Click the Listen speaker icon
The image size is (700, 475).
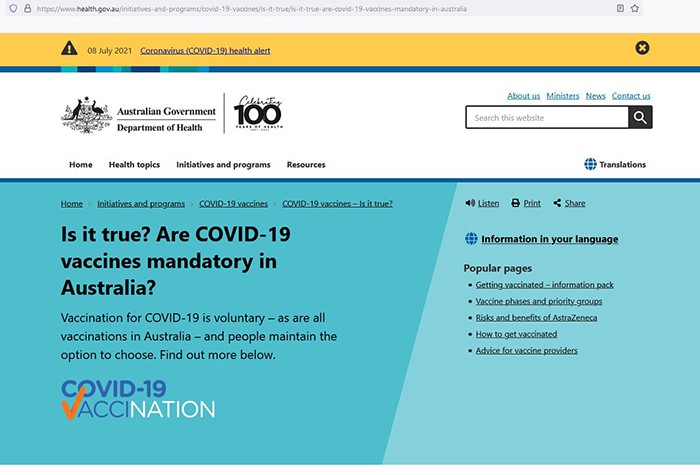tap(470, 203)
